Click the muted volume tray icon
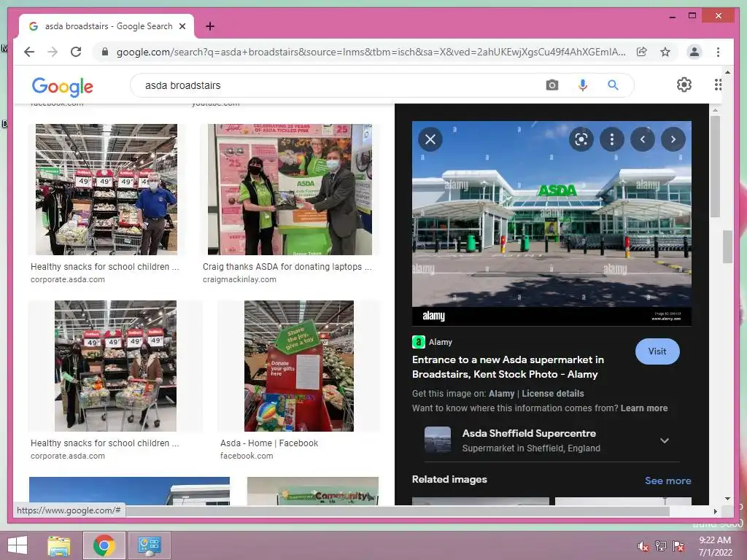Viewport: 747px width, 560px height. [643, 546]
